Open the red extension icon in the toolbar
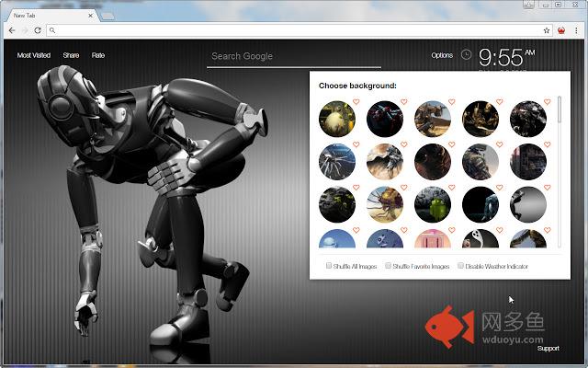This screenshot has height=368, width=588. tap(561, 30)
